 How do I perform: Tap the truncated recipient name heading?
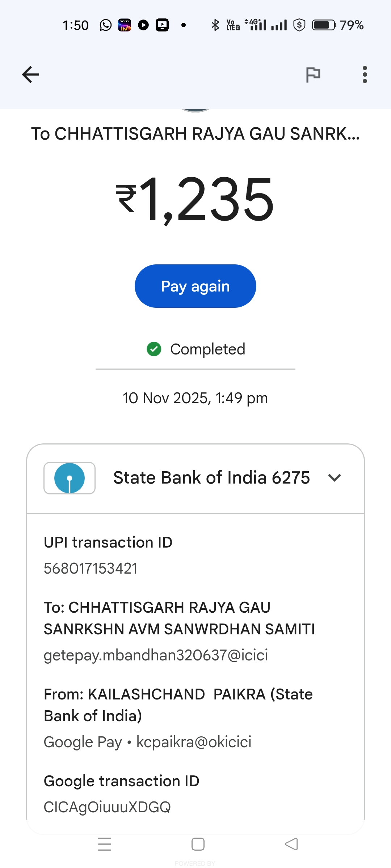tap(195, 134)
